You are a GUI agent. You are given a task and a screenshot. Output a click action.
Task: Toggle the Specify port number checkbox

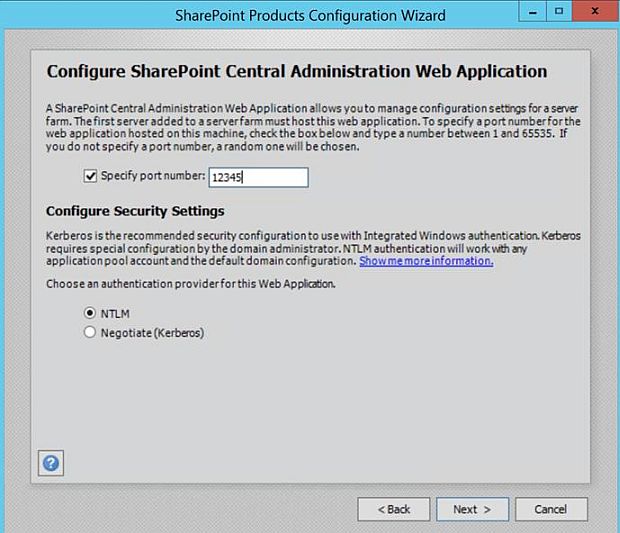pos(90,176)
